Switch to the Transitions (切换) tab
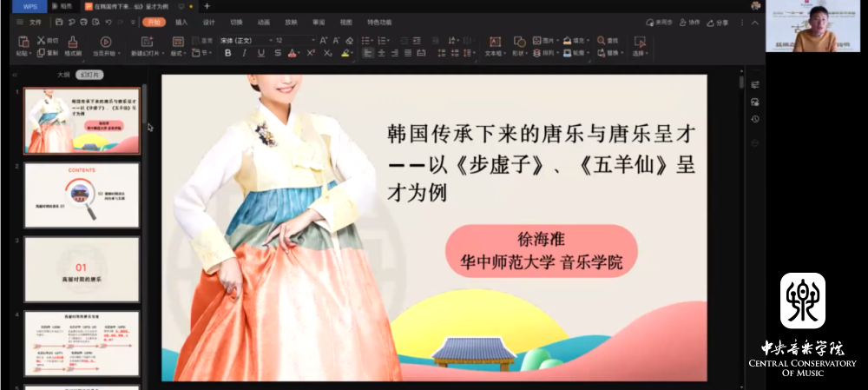 pyautogui.click(x=236, y=23)
